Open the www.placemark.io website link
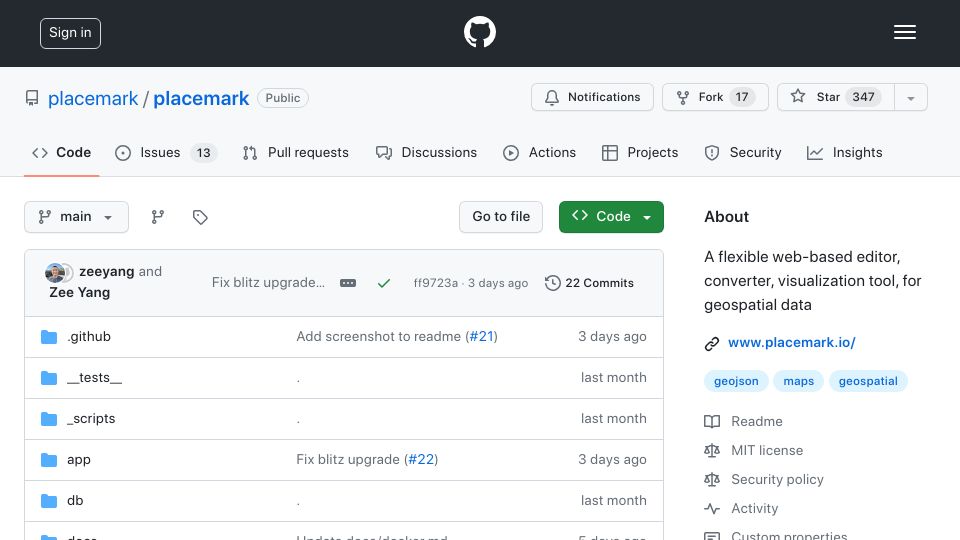960x540 pixels. tap(792, 343)
